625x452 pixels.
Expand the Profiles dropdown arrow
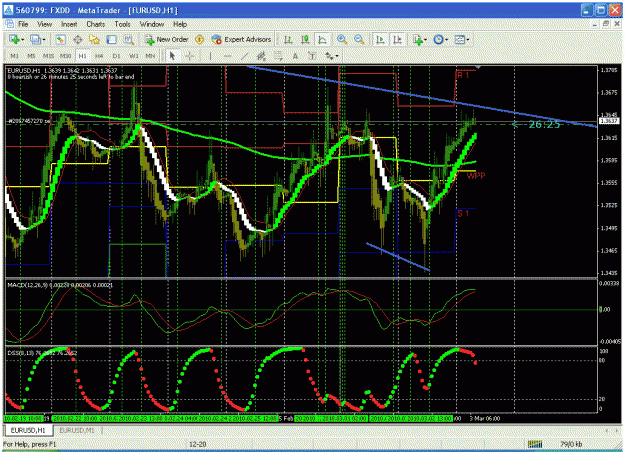pyautogui.click(x=43, y=39)
